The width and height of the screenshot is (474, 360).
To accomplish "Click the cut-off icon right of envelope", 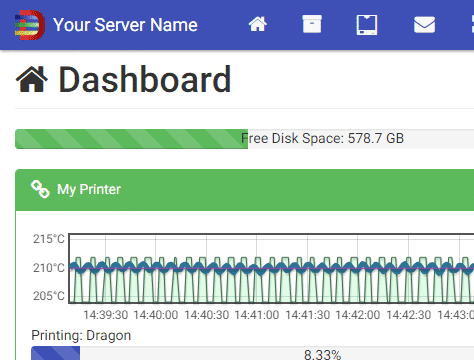I will coord(473,25).
